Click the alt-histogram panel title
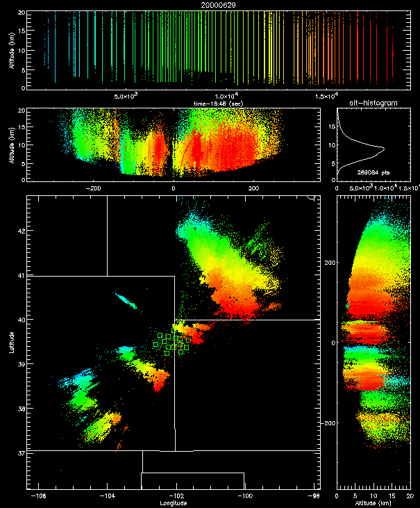 [x=373, y=103]
